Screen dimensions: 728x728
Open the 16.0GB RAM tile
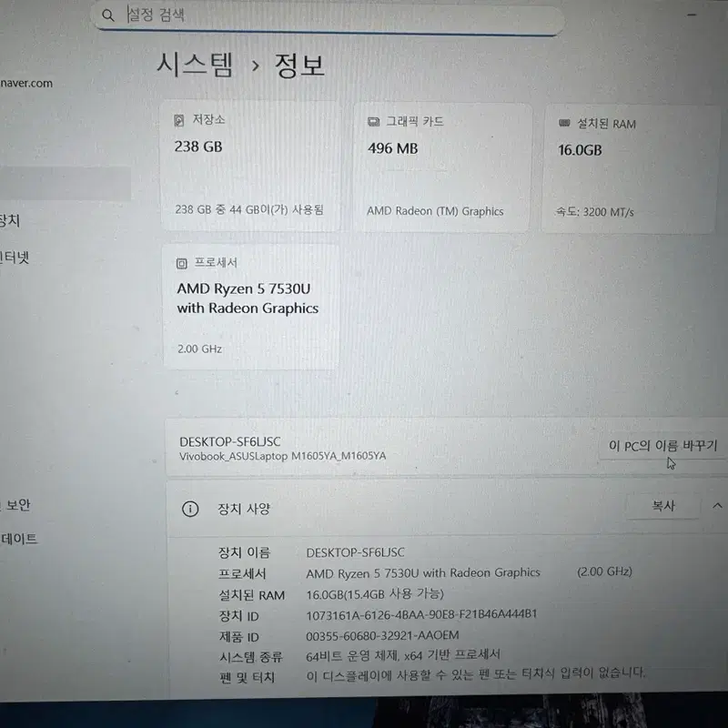point(629,169)
